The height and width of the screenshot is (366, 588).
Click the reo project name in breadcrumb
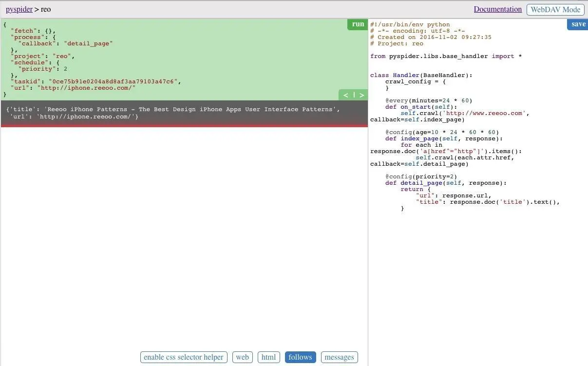point(46,9)
